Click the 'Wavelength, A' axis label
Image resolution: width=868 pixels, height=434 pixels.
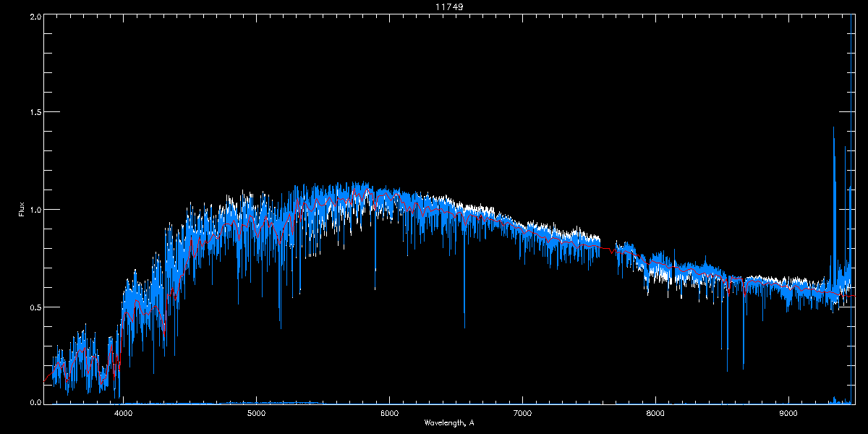click(448, 422)
